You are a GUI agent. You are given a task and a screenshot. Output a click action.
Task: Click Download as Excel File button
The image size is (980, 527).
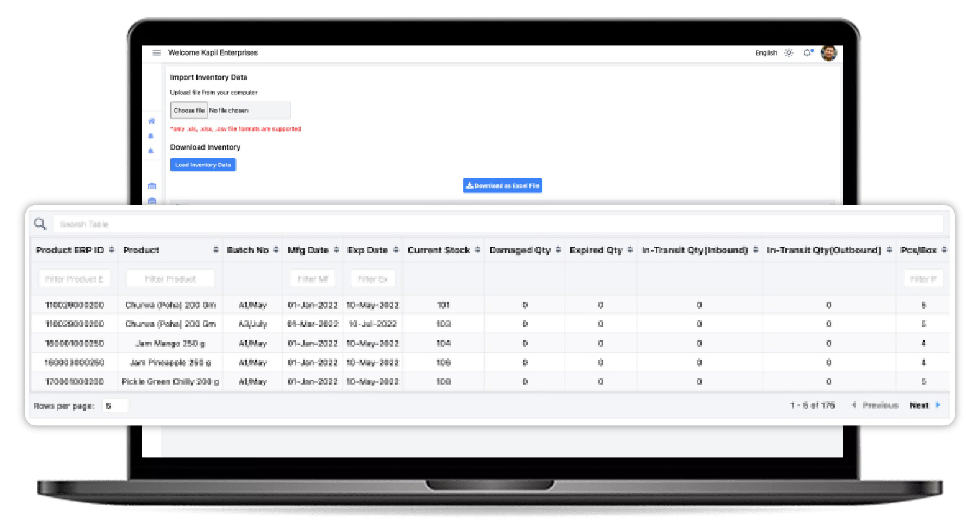(x=502, y=185)
